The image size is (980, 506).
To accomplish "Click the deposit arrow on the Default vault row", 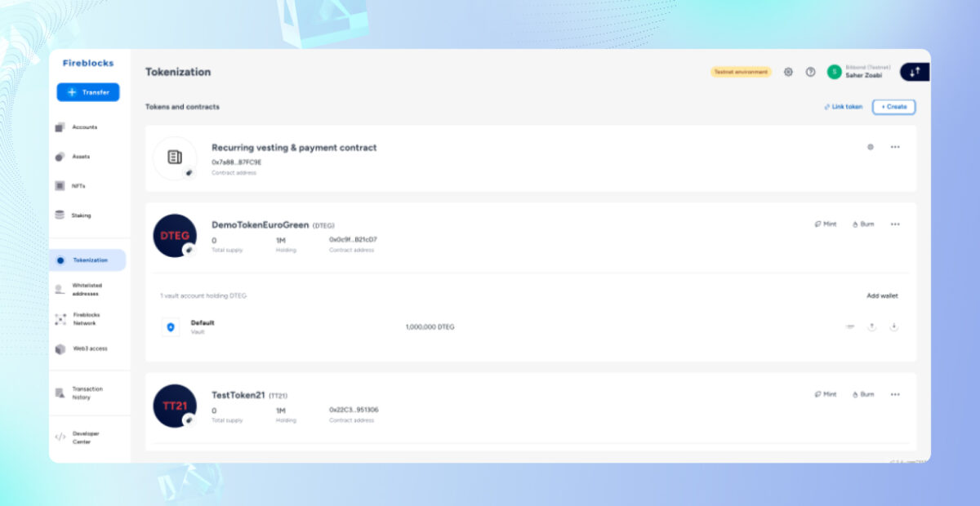I will point(893,326).
